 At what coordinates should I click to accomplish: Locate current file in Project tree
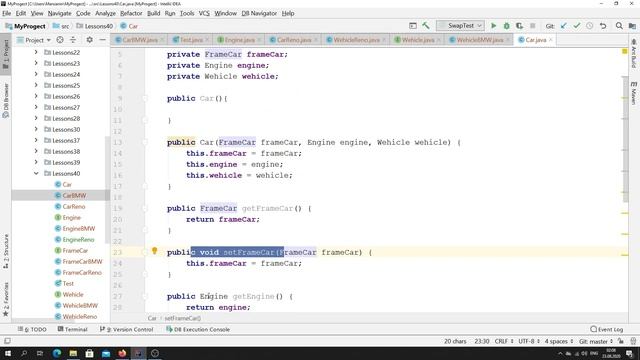(x=60, y=40)
